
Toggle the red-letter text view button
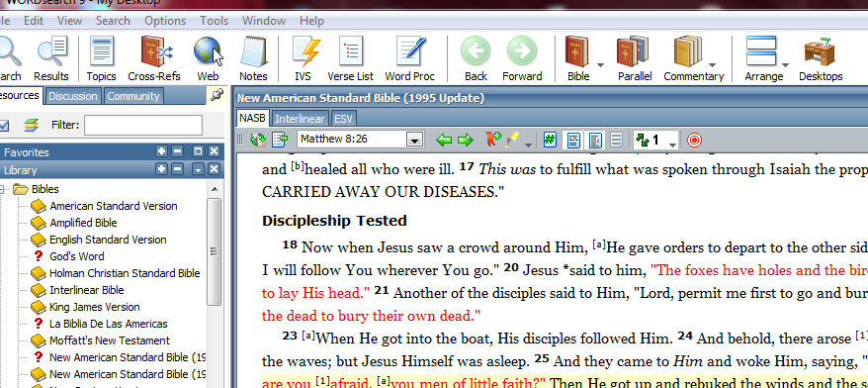coord(595,140)
